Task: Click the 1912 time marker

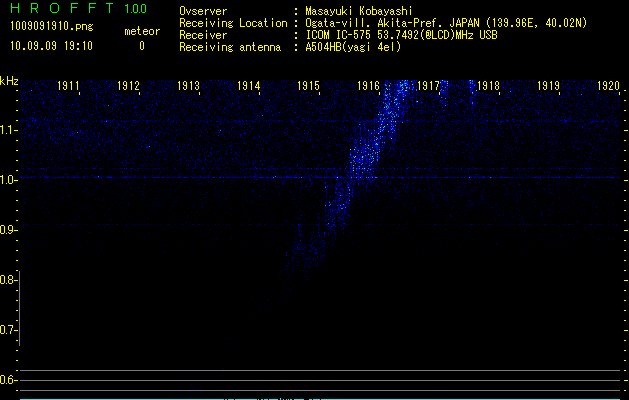Action: pyautogui.click(x=128, y=86)
